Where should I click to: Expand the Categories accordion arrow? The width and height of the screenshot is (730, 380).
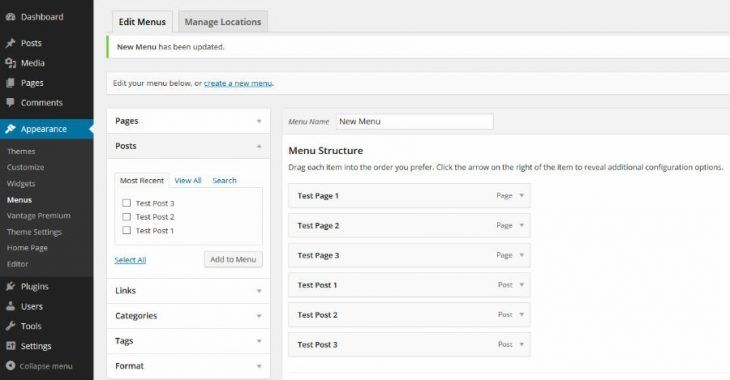click(x=259, y=316)
